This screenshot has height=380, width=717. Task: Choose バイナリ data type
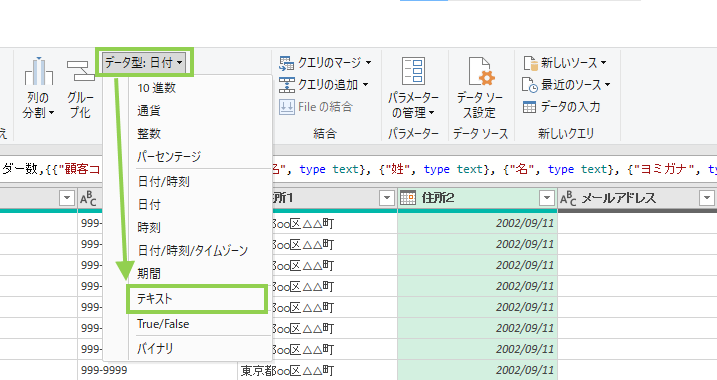point(155,348)
